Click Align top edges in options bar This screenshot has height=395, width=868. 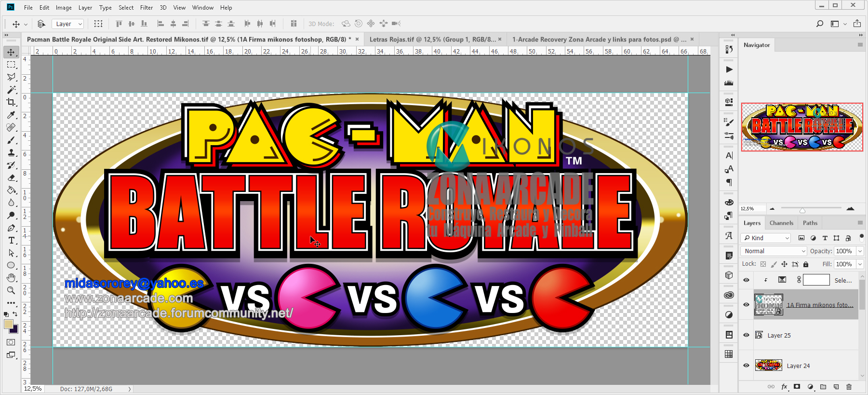click(119, 24)
